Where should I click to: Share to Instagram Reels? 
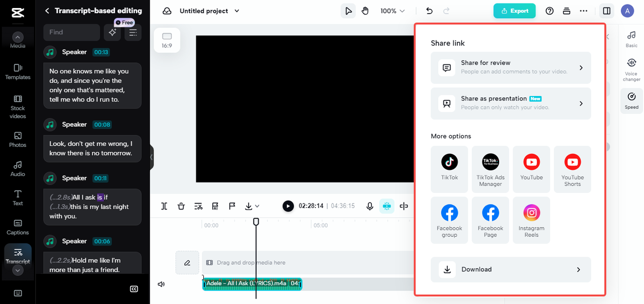pyautogui.click(x=531, y=220)
